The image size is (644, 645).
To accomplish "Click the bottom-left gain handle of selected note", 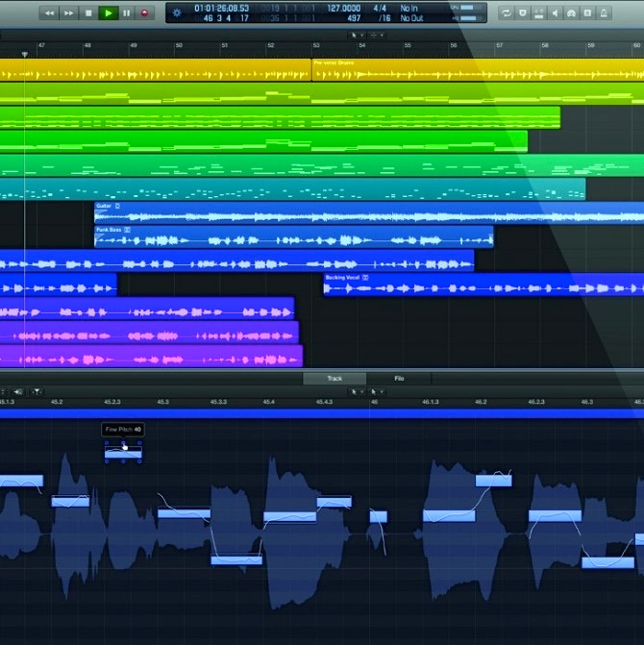I will click(x=107, y=461).
